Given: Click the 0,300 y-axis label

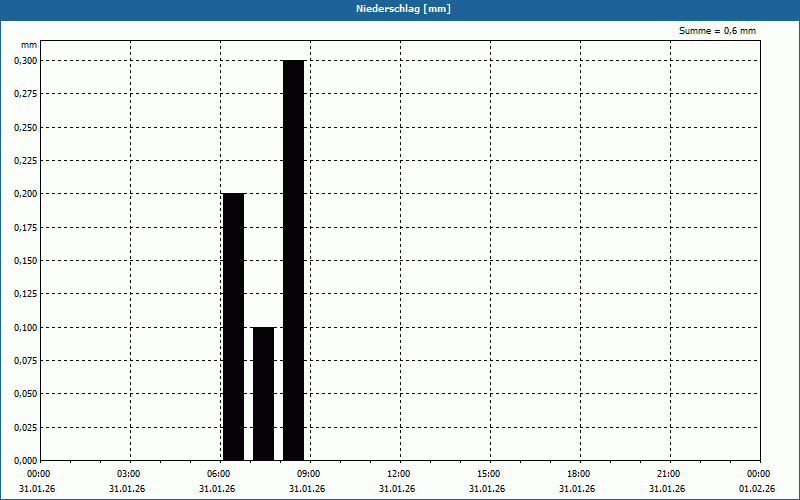Looking at the screenshot, I should [26, 61].
